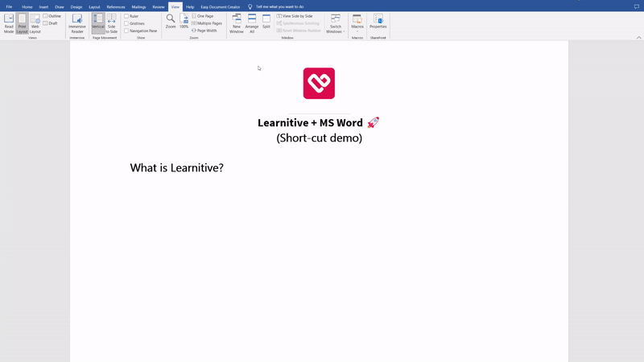Open SharePoint Properties

coord(378,22)
